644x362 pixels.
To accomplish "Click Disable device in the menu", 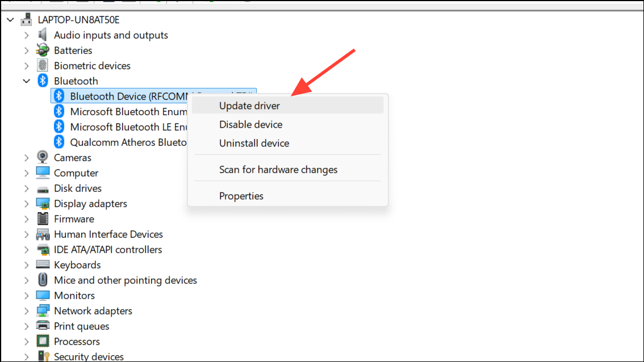I will tap(250, 124).
